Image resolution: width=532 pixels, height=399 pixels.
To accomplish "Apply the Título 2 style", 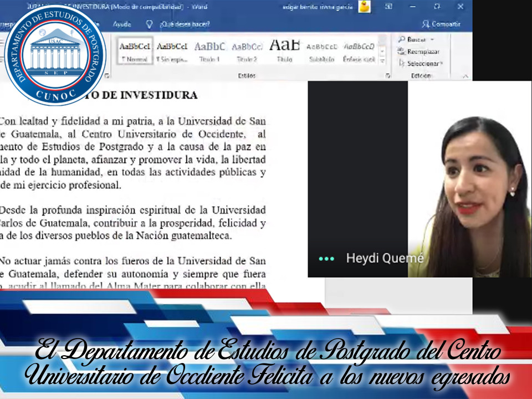I will [247, 51].
